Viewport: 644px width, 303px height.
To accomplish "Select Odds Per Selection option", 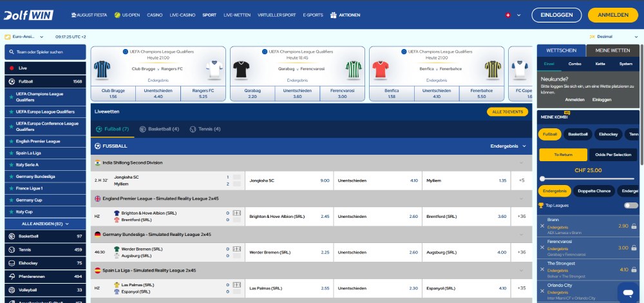I will coord(612,155).
